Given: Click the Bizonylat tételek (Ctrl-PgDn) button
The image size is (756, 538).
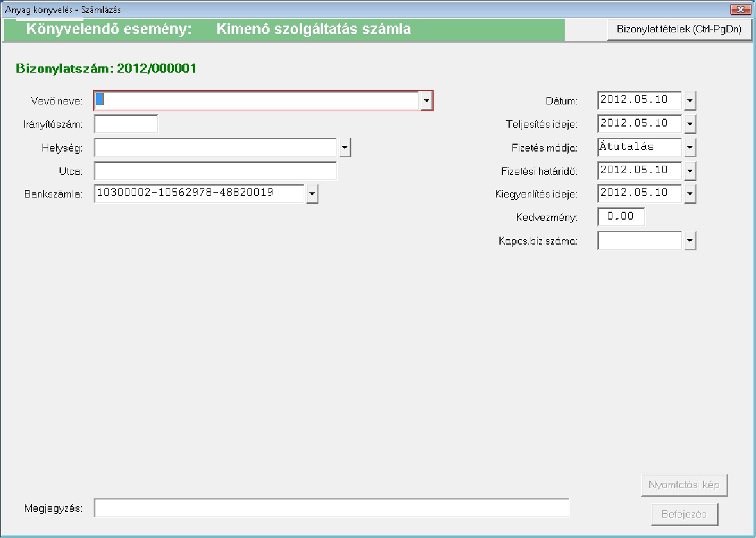Looking at the screenshot, I should [x=679, y=30].
